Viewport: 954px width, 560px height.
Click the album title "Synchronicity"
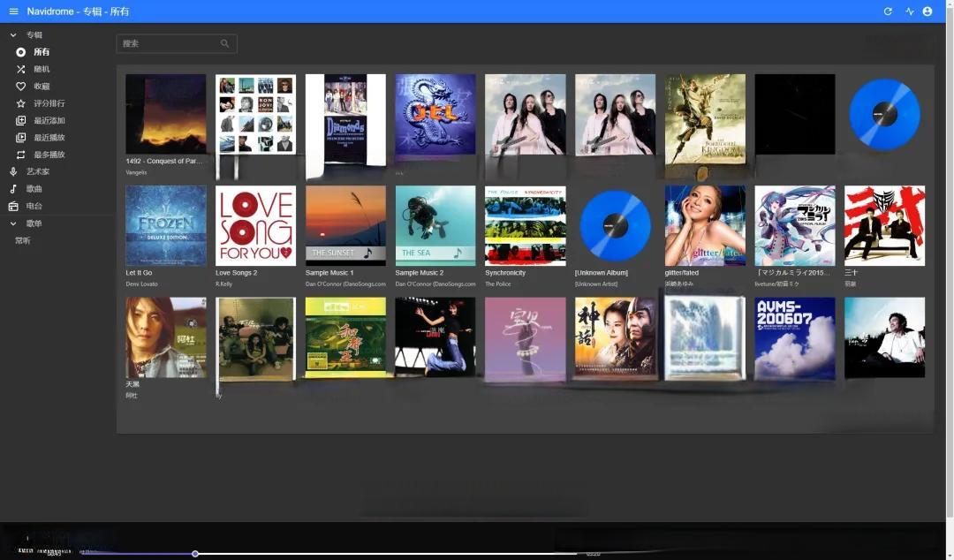[505, 273]
